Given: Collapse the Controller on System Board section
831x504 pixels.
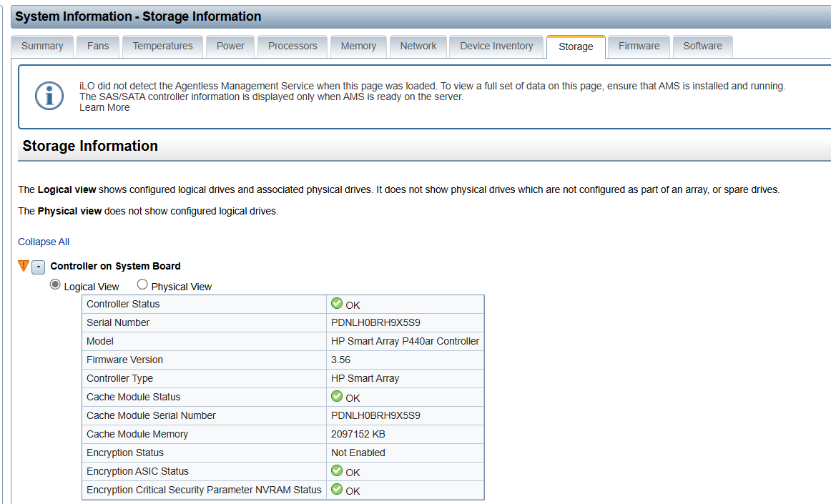Looking at the screenshot, I should 39,267.
